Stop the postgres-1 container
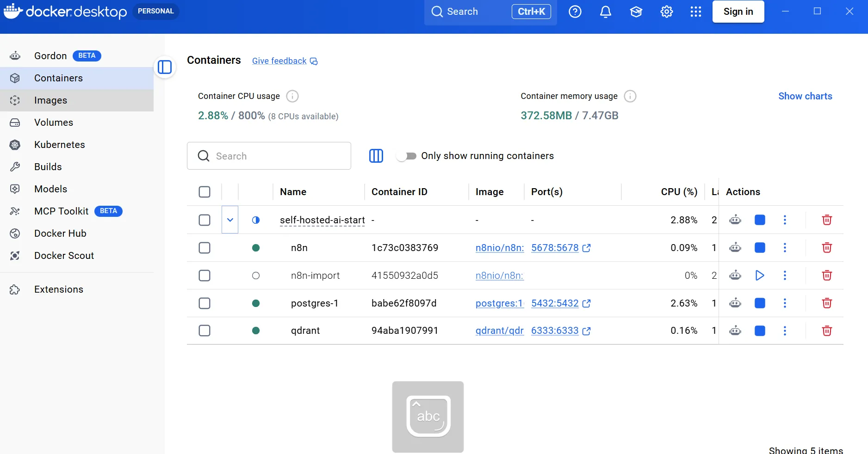The height and width of the screenshot is (454, 868). click(x=759, y=303)
